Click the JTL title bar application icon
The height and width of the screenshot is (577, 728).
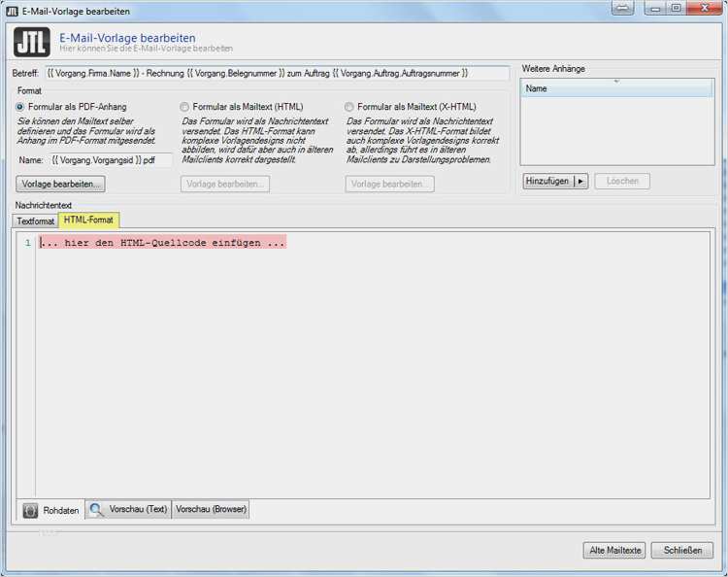11,10
